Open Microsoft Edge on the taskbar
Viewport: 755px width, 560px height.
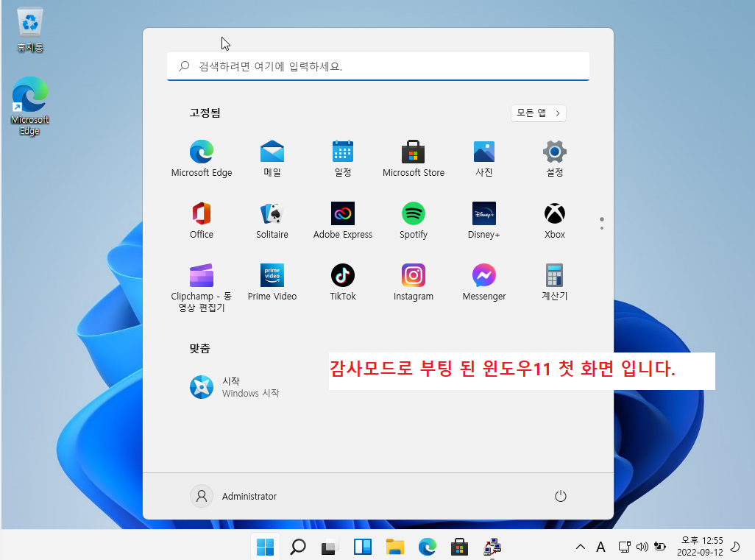pos(427,547)
